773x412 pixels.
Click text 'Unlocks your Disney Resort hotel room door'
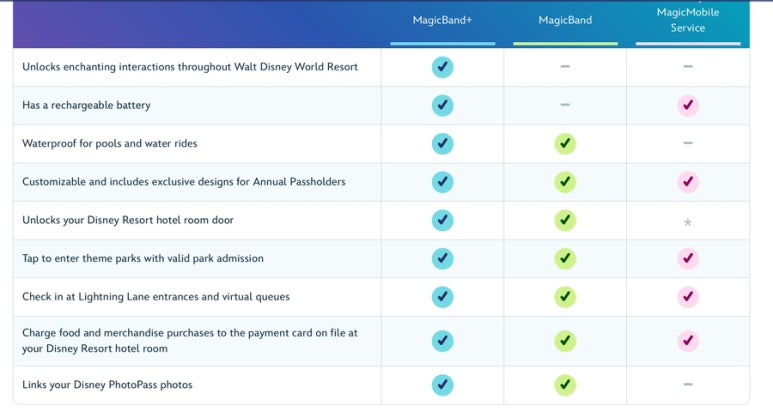[128, 220]
